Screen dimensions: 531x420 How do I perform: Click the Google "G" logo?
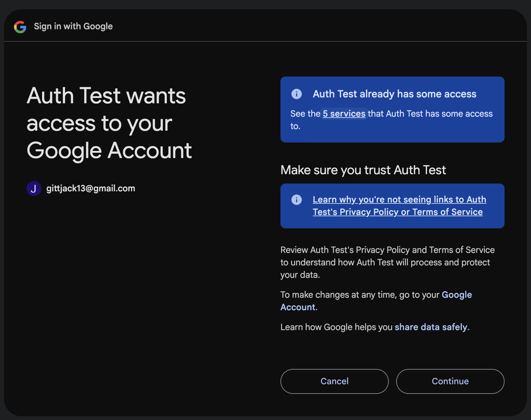(x=20, y=27)
